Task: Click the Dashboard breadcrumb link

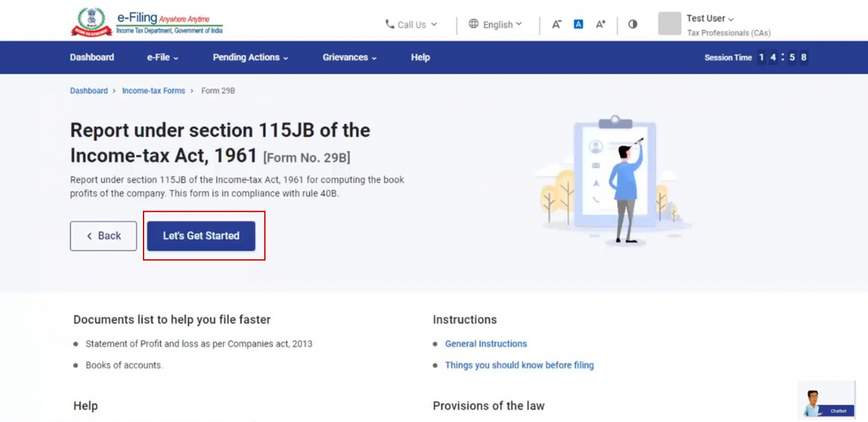Action: pos(89,90)
